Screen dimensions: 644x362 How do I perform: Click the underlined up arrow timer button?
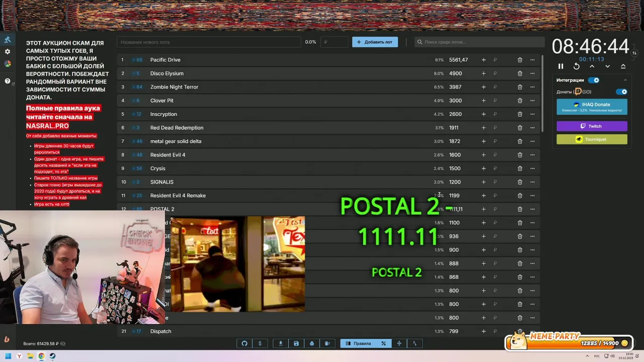(623, 66)
